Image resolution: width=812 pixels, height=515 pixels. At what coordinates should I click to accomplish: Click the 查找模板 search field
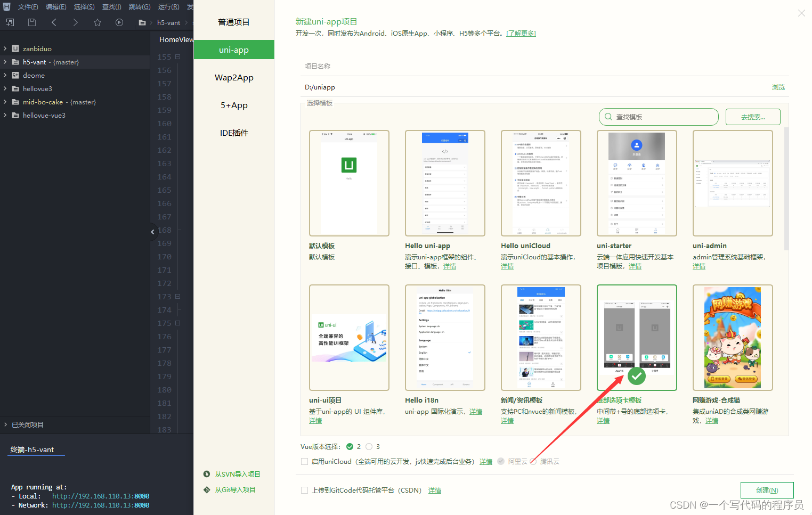point(659,117)
